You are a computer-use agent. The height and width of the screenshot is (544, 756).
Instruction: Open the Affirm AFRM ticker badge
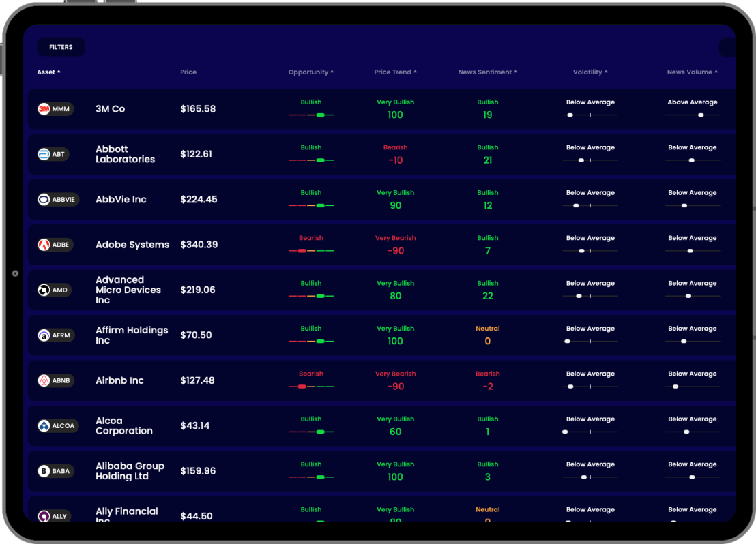point(55,335)
